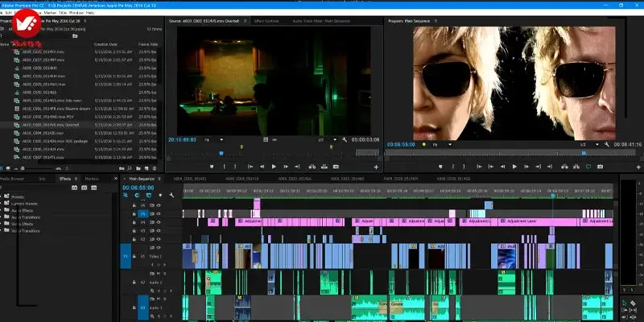Click Drag Video Only icon in Source monitor
This screenshot has height=322, width=644.
click(266, 139)
